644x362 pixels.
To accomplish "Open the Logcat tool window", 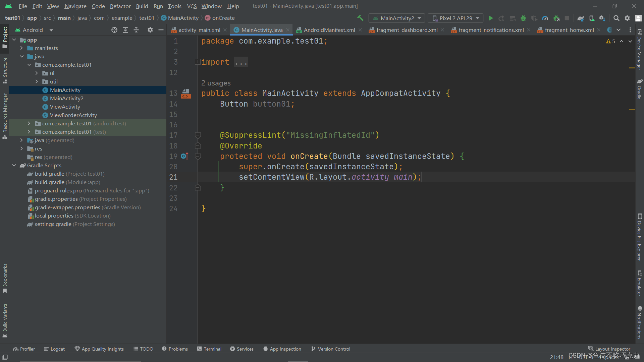I will point(54,349).
